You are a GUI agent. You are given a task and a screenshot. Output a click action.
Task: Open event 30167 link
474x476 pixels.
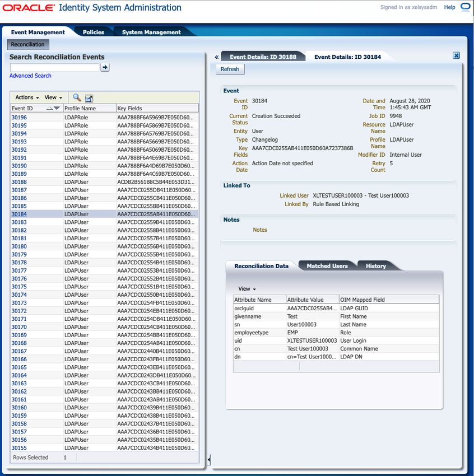pyautogui.click(x=19, y=351)
